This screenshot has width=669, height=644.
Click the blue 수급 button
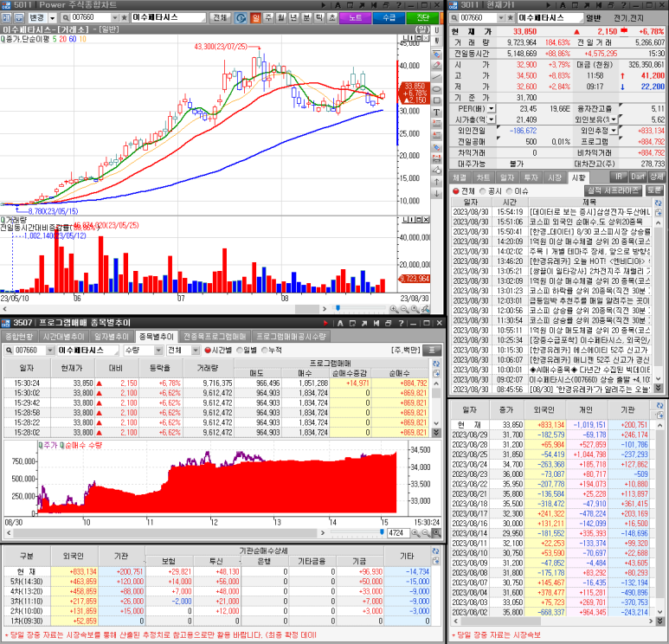[389, 18]
